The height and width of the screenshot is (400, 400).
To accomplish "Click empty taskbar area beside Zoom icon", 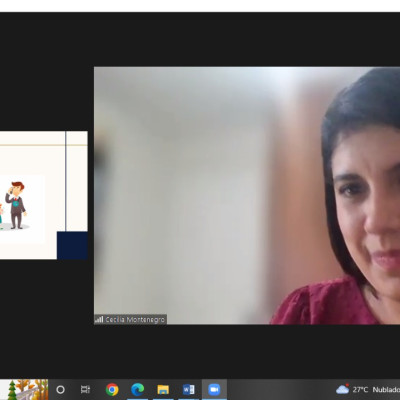I will coord(280,389).
